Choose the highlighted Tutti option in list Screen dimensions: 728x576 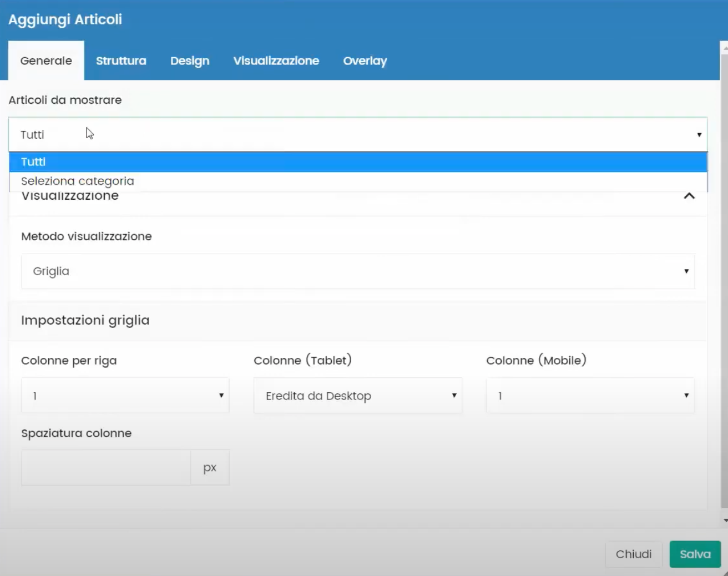click(357, 162)
